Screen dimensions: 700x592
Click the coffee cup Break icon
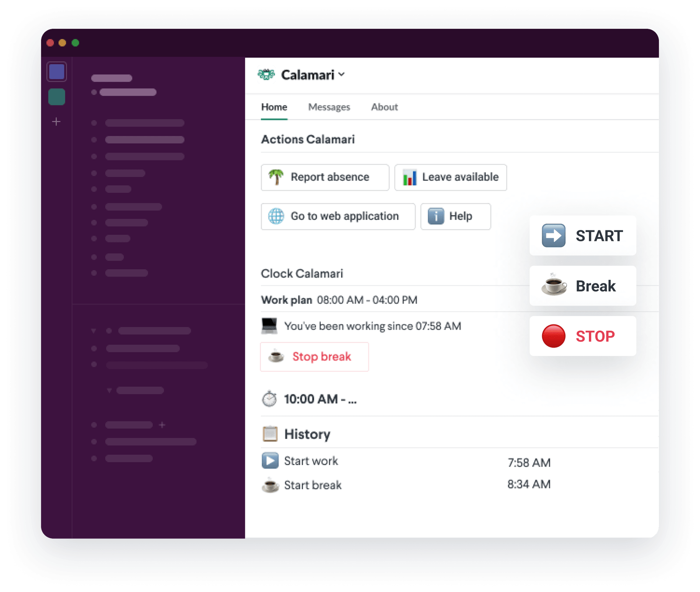tap(553, 286)
